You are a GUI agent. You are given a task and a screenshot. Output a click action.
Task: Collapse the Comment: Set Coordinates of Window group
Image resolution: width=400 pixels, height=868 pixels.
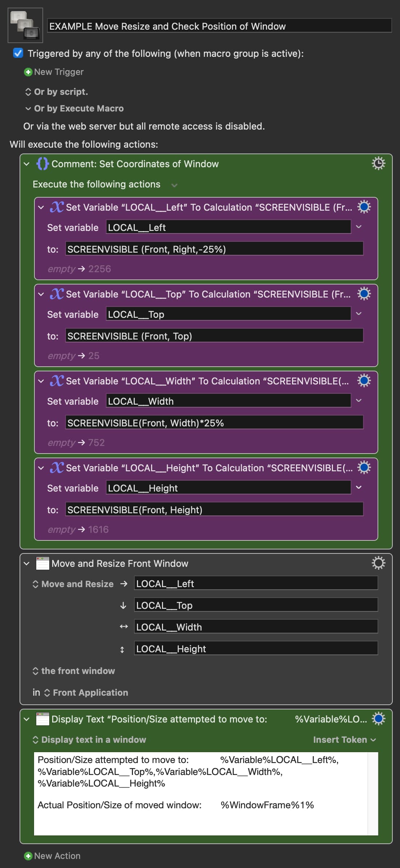click(x=26, y=164)
